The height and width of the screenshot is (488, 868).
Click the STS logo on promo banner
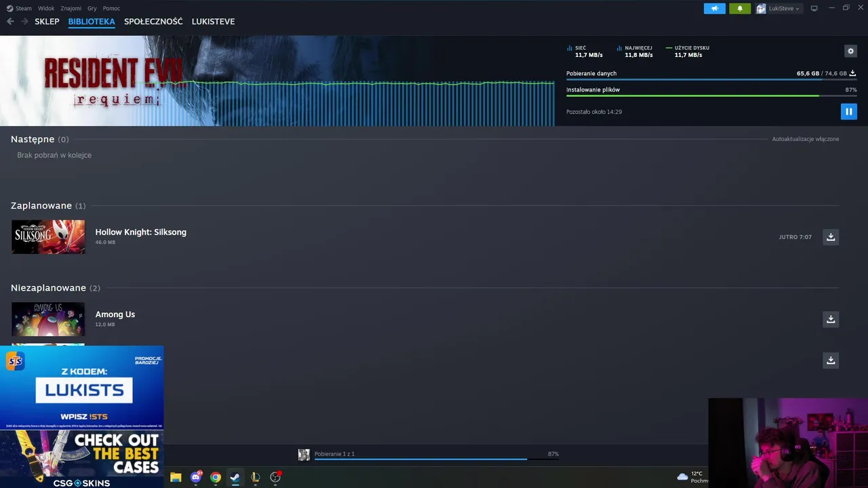15,361
